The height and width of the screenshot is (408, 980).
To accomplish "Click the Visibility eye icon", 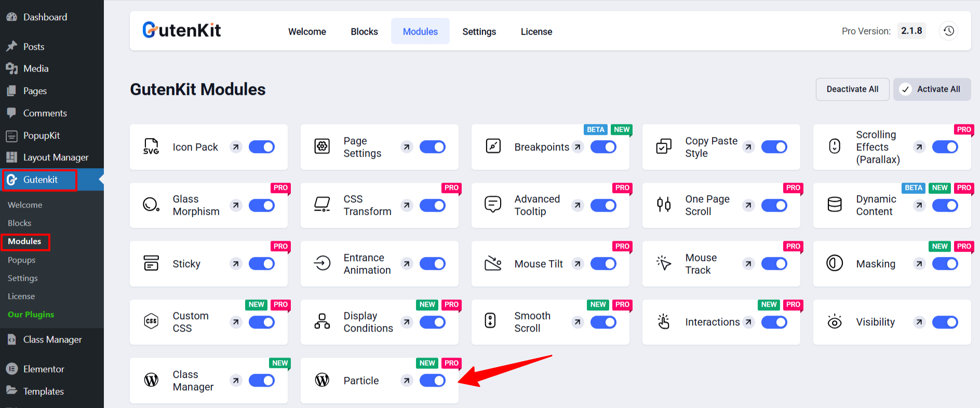I will (x=835, y=322).
